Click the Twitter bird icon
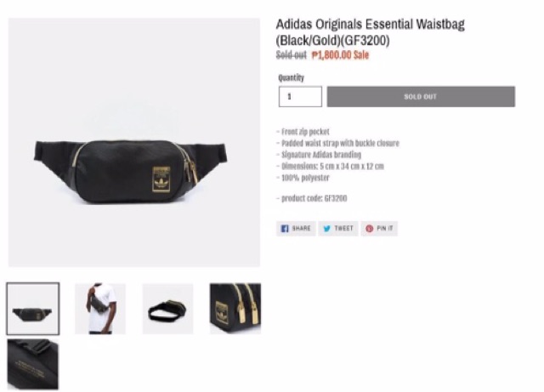Screen dimensions: 544x392 [x=326, y=229]
